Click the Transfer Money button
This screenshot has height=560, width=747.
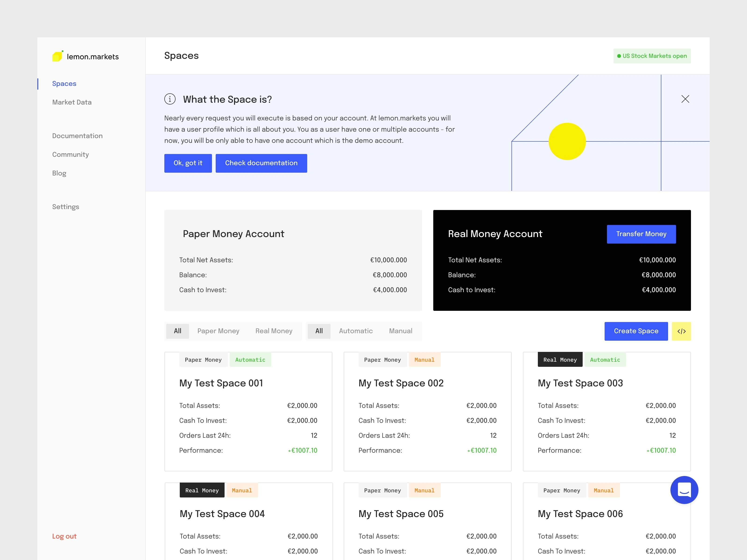click(x=641, y=234)
